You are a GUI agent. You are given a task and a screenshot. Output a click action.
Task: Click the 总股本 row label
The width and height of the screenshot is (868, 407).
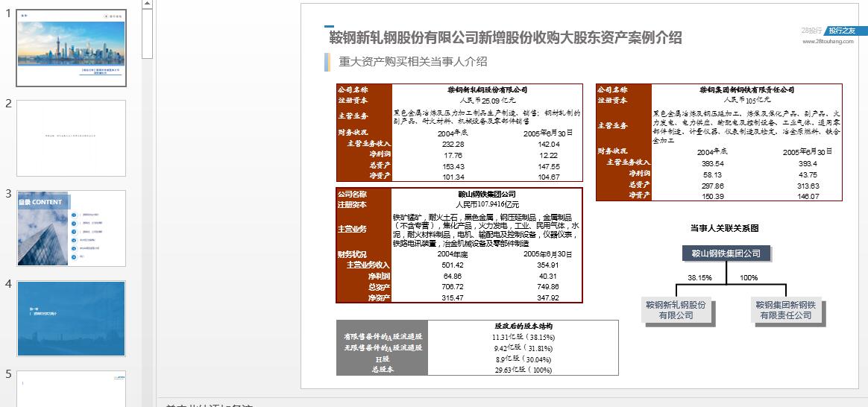383,370
